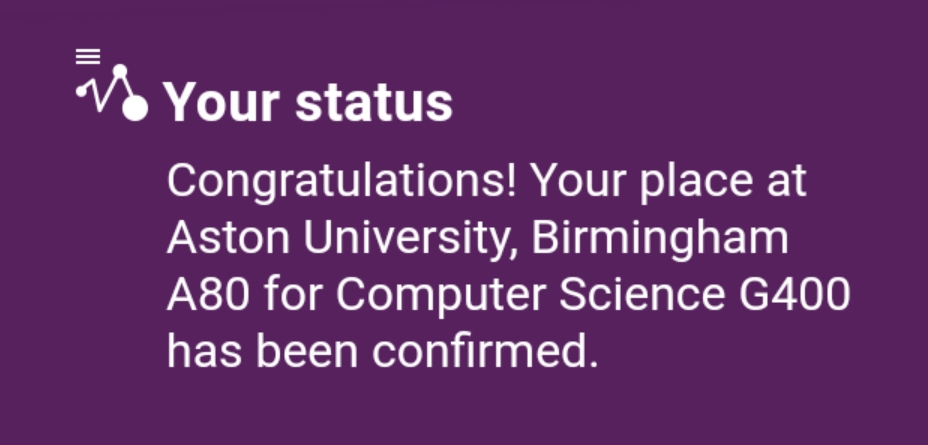Screen dimensions: 928x445
Task: Click the bold 'Your' in the heading
Action: pyautogui.click(x=222, y=103)
